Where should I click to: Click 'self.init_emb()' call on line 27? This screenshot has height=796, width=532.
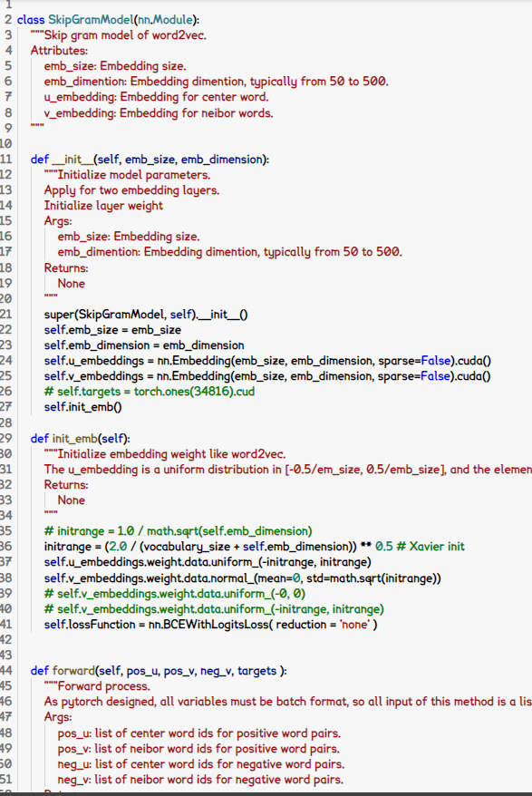(82, 407)
